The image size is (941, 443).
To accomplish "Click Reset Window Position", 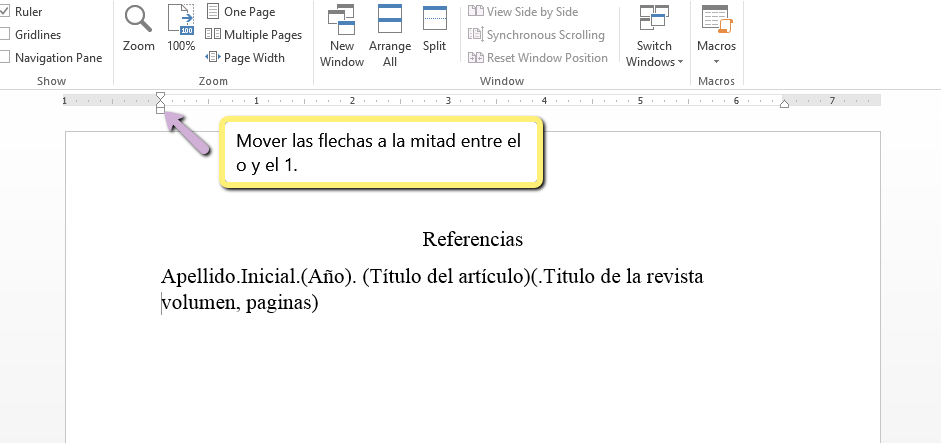I will (538, 58).
